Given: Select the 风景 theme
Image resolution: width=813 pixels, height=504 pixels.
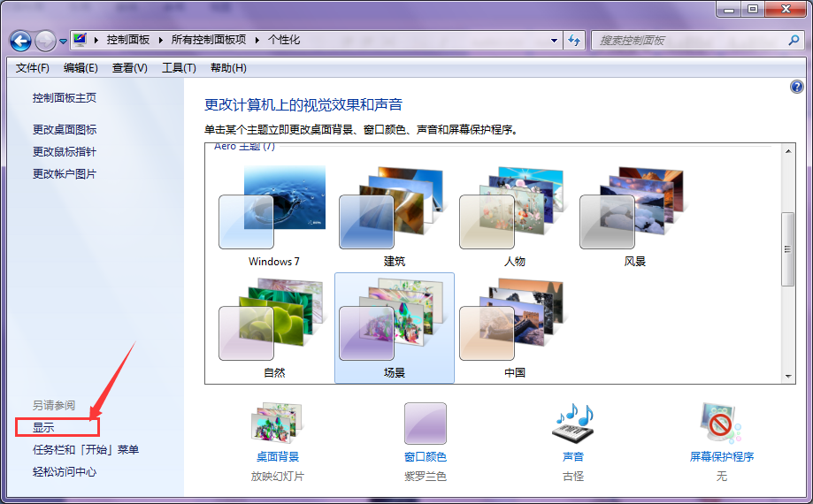Looking at the screenshot, I should 634,216.
